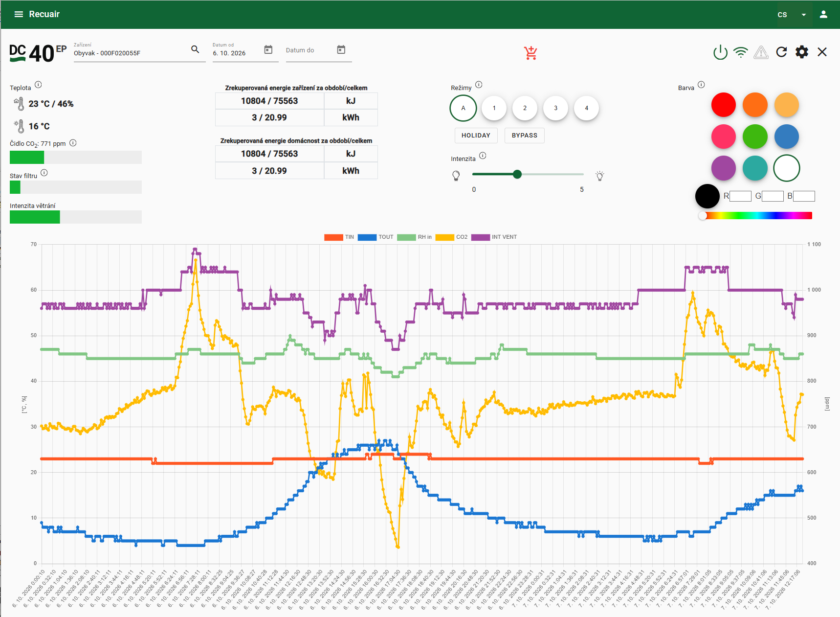Toggle the INT VENT series in legend

[x=494, y=237]
